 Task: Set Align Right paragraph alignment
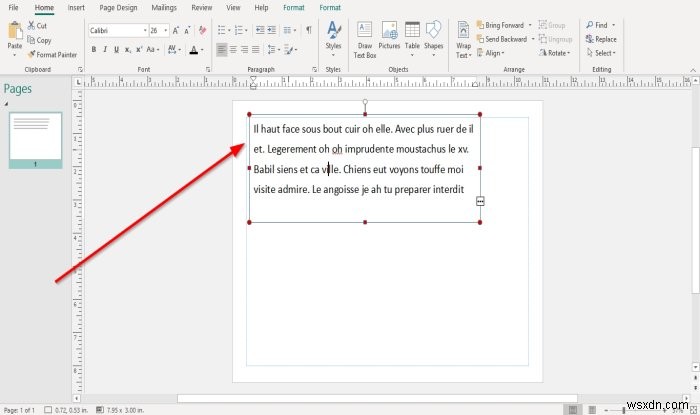(245, 50)
